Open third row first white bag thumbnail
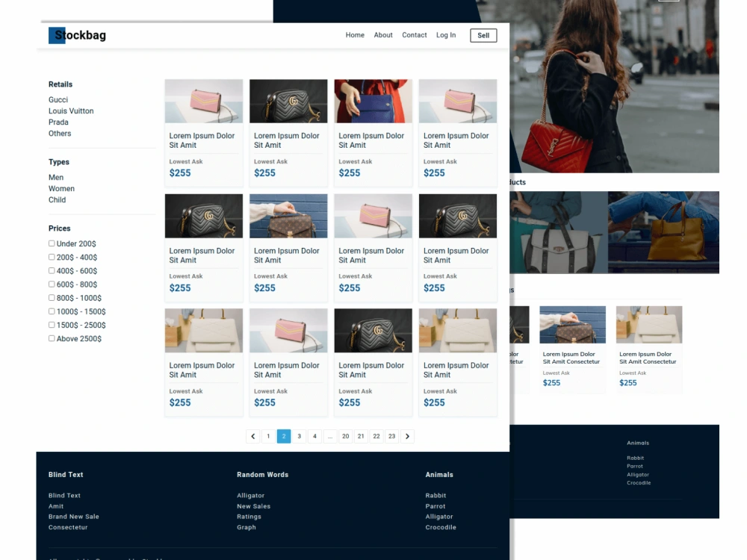Image resolution: width=747 pixels, height=560 pixels. point(204,331)
